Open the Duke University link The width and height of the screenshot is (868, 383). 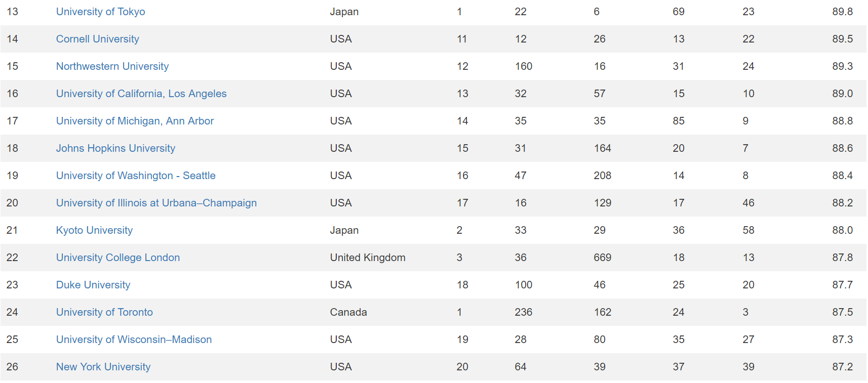(93, 285)
